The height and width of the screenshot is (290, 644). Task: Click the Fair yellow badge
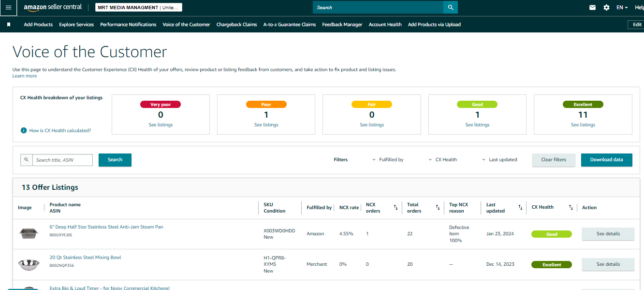[372, 105]
